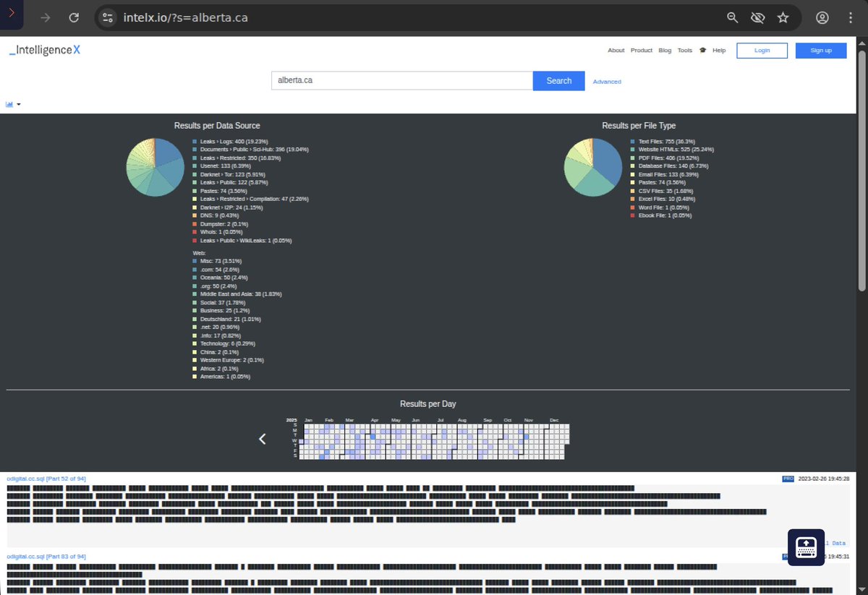Screen dimensions: 868x595
Task: Click the Login button
Action: click(x=762, y=51)
